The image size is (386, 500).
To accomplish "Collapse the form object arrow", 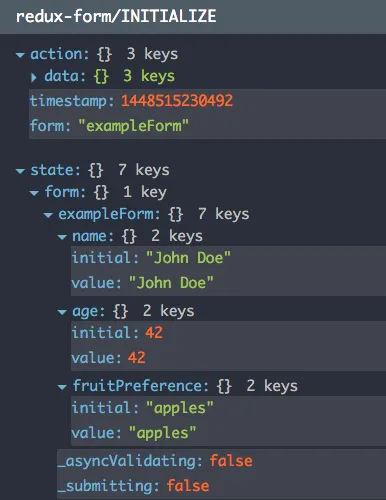I will click(x=34, y=193).
